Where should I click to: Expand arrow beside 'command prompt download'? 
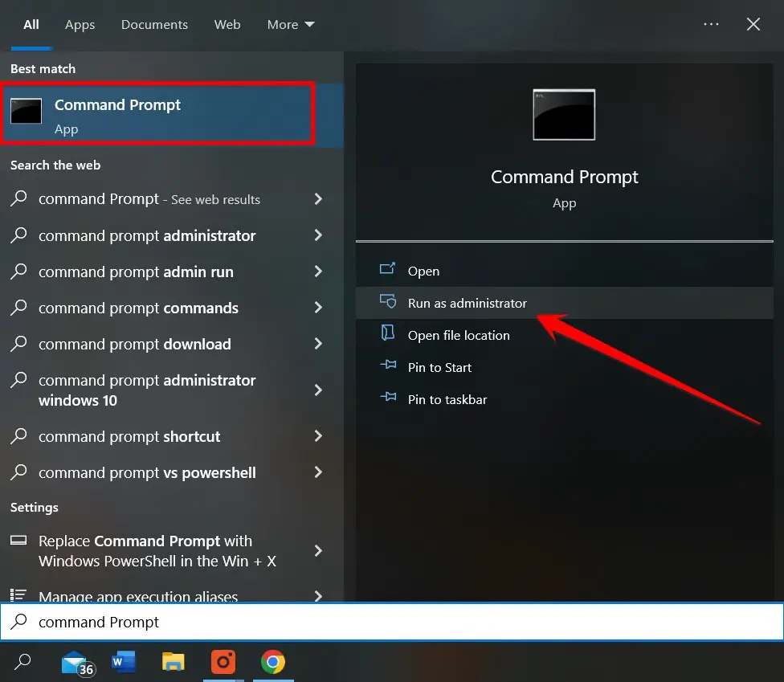[318, 344]
